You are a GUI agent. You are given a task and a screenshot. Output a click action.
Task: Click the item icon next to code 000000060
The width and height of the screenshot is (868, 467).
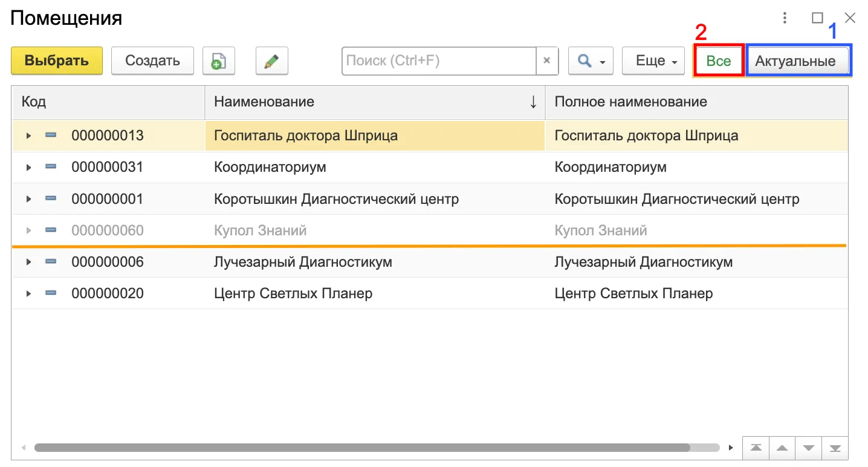[x=51, y=230]
